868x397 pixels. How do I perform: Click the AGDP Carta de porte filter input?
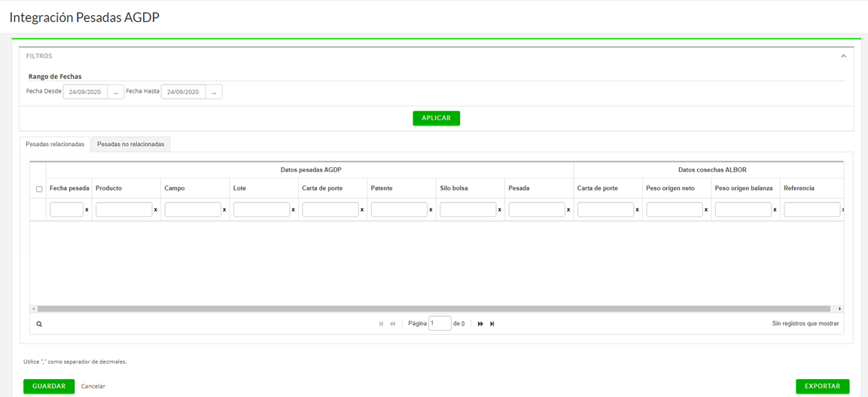[330, 210]
